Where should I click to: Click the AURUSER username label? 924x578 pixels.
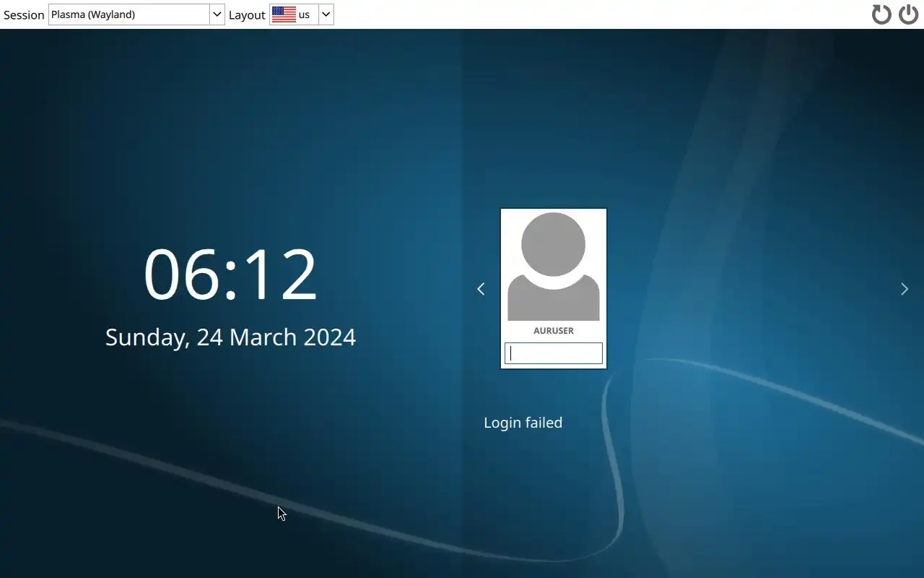click(554, 331)
